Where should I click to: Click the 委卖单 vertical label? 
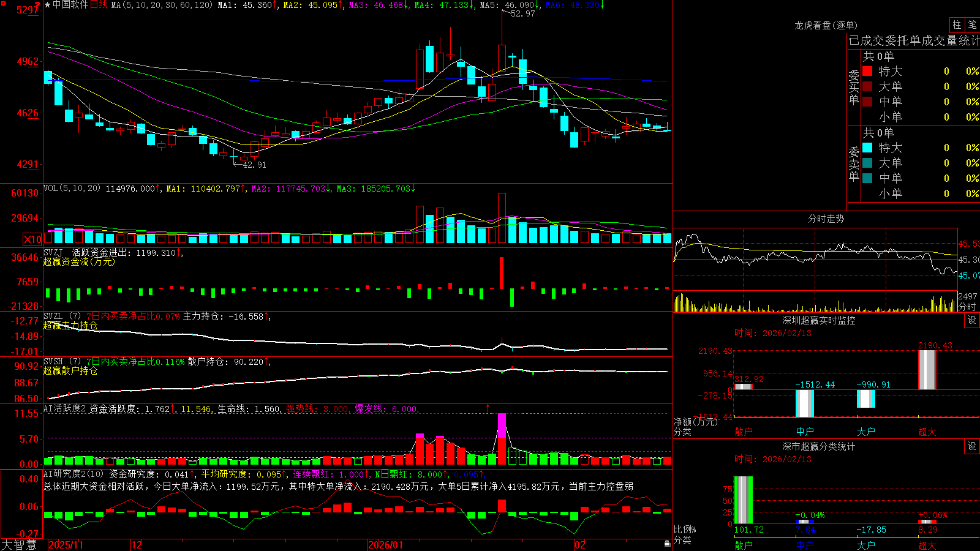[854, 164]
